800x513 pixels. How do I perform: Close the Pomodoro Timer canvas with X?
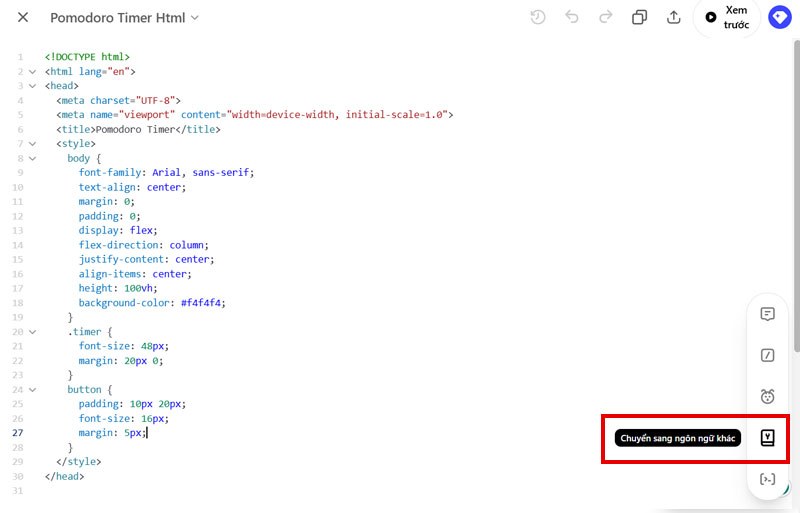pos(23,18)
